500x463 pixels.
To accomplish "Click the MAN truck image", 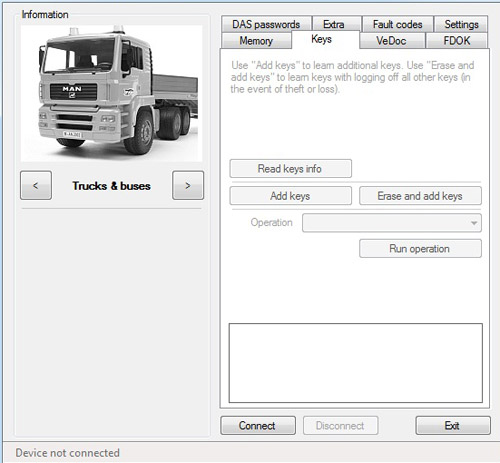I will [x=111, y=93].
